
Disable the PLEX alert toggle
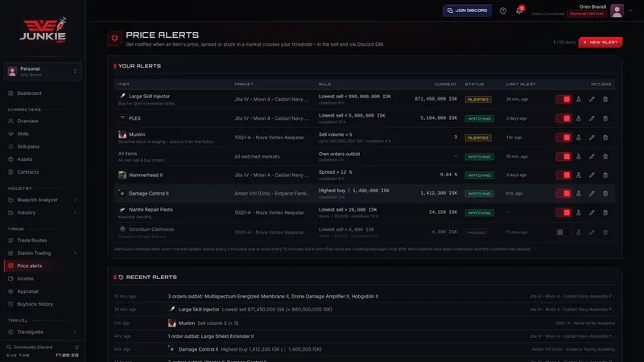coord(563,118)
